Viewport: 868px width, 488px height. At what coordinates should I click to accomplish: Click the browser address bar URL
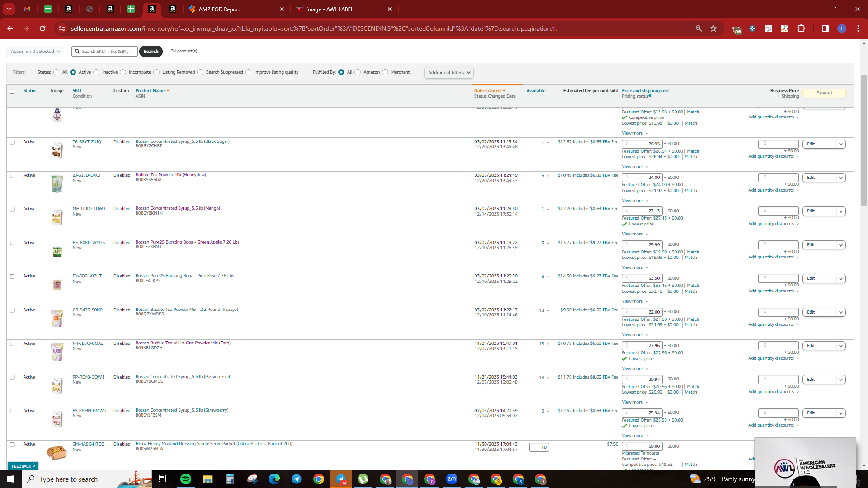314,28
